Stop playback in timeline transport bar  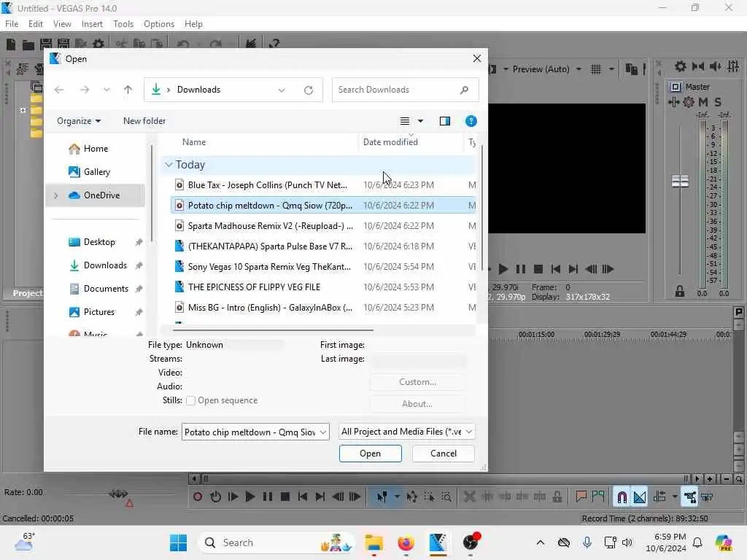pyautogui.click(x=285, y=497)
